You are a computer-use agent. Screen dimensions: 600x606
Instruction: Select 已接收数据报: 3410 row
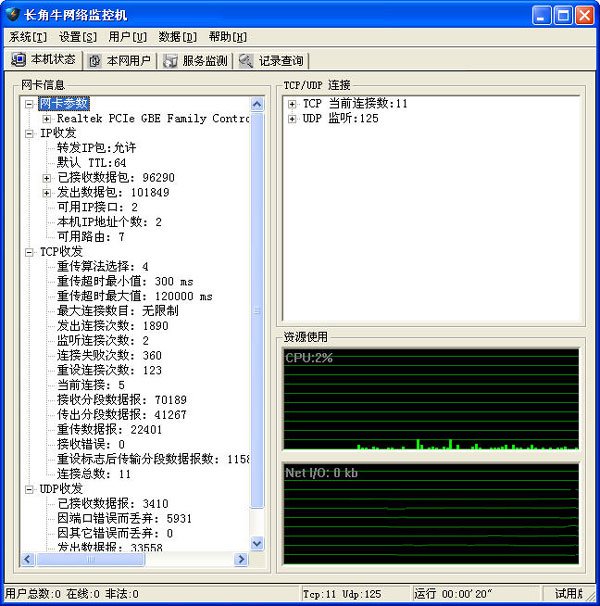112,504
